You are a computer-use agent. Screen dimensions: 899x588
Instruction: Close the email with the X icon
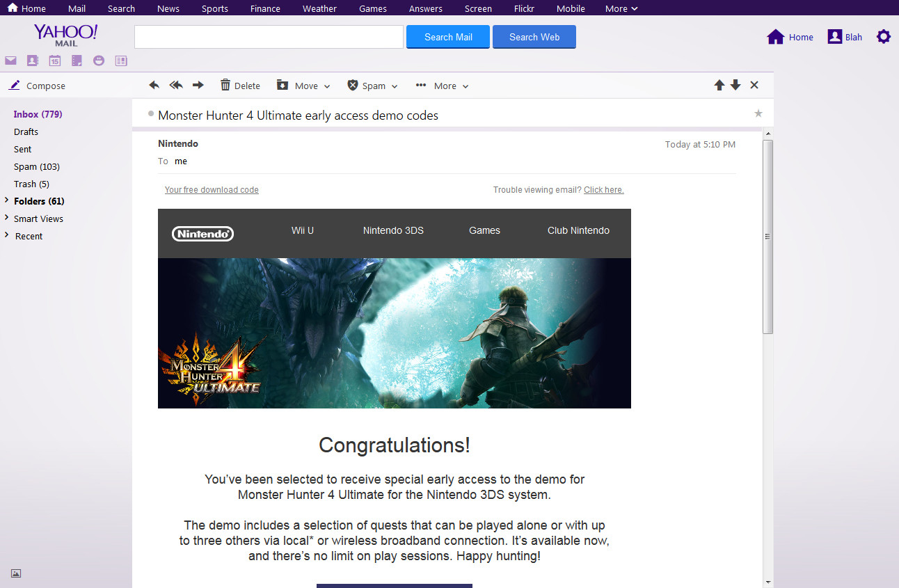754,85
